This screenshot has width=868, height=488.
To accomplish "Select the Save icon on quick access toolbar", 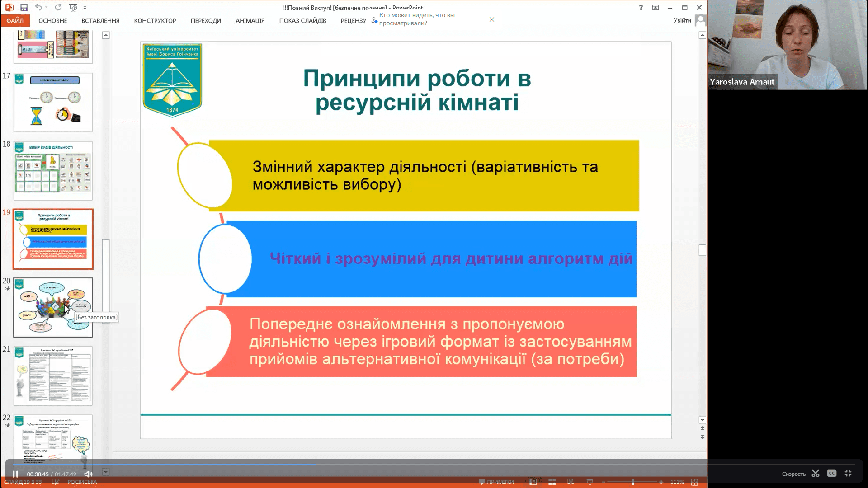I will tap(24, 7).
